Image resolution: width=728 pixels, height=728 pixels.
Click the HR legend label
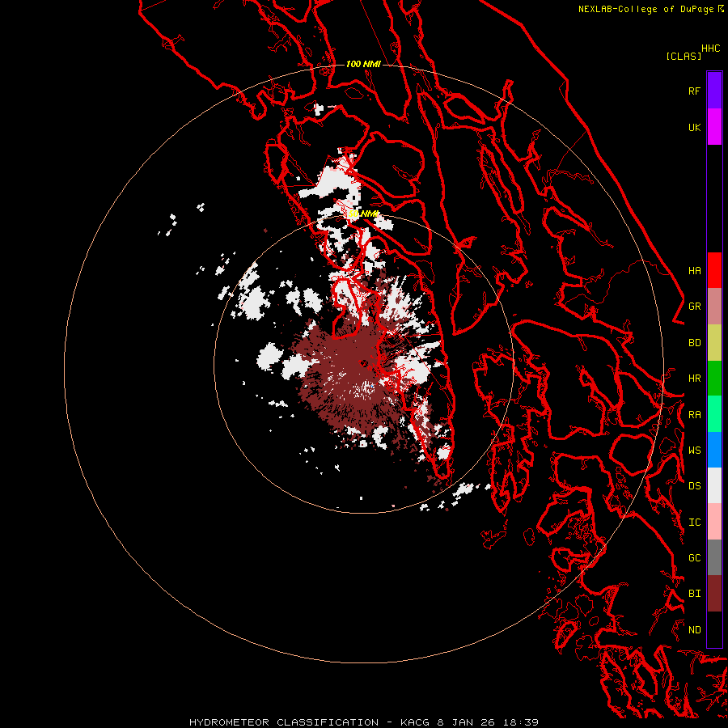point(694,379)
